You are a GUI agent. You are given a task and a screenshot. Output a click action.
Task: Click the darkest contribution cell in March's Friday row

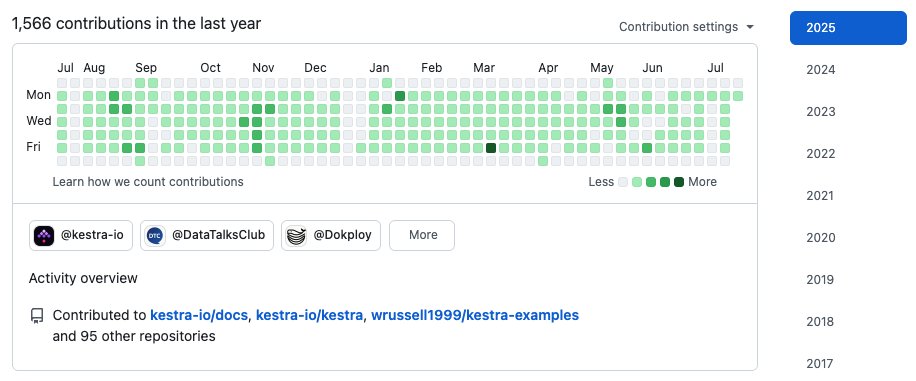coord(491,148)
